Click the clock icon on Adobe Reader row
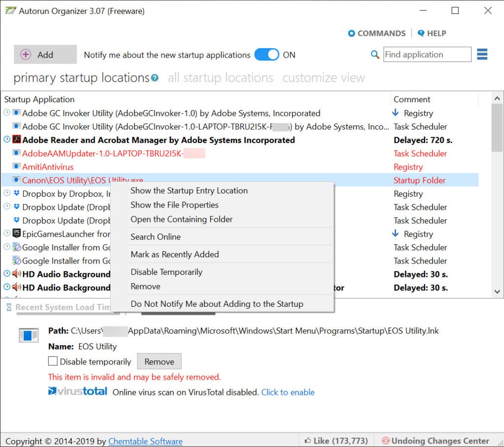 [7, 139]
